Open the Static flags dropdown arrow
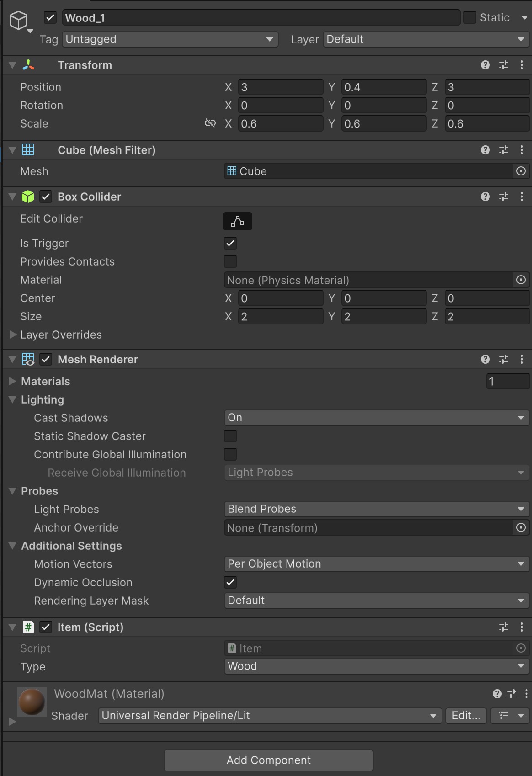 pyautogui.click(x=524, y=18)
